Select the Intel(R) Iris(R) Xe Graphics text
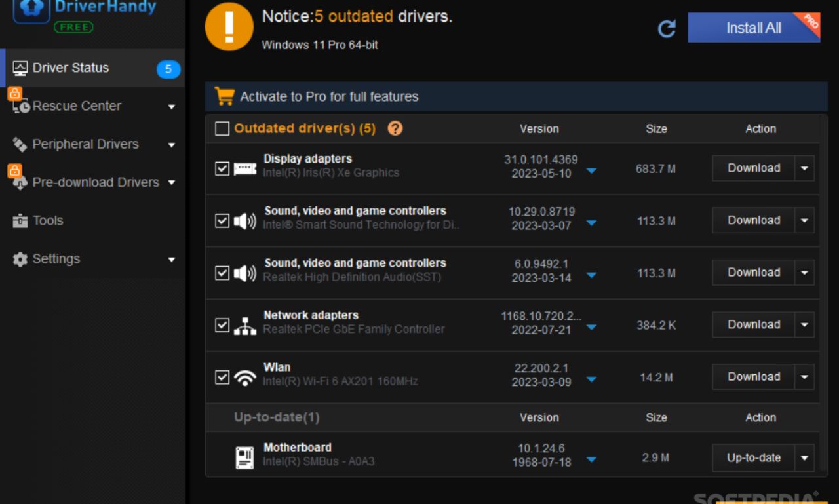 (x=331, y=173)
